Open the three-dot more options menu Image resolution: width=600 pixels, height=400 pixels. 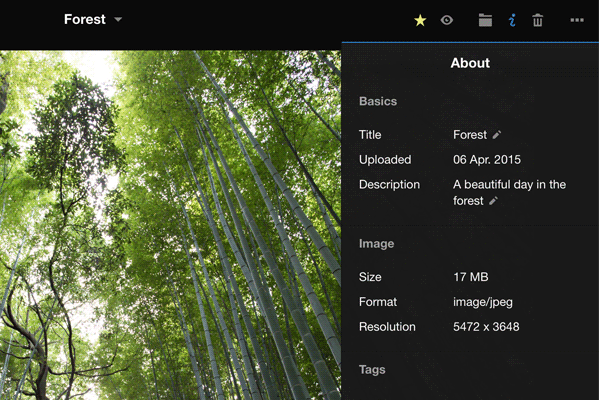click(577, 20)
